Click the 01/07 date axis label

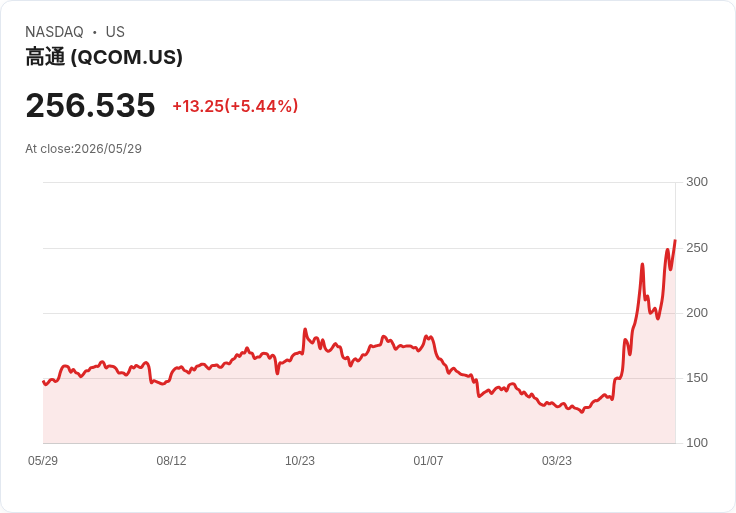point(428,460)
